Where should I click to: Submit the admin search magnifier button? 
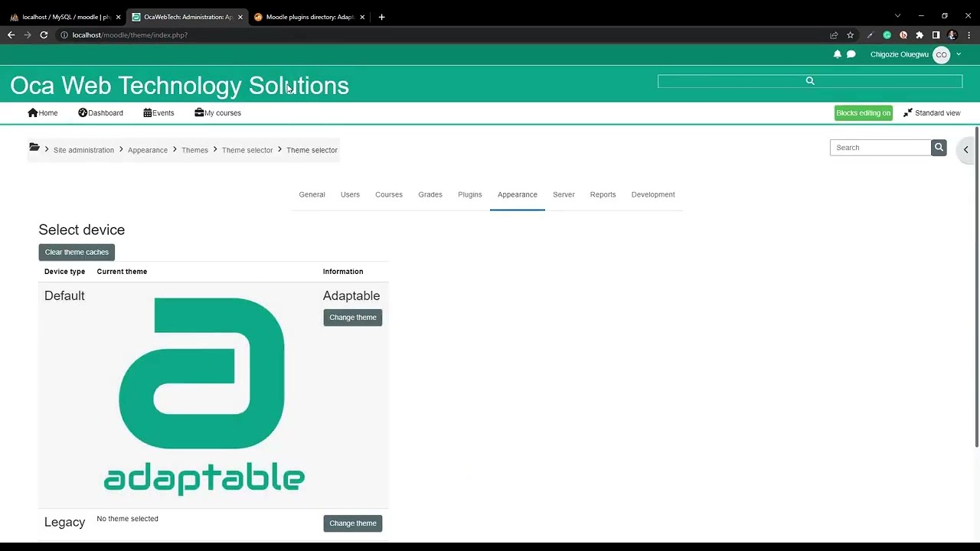coord(939,148)
